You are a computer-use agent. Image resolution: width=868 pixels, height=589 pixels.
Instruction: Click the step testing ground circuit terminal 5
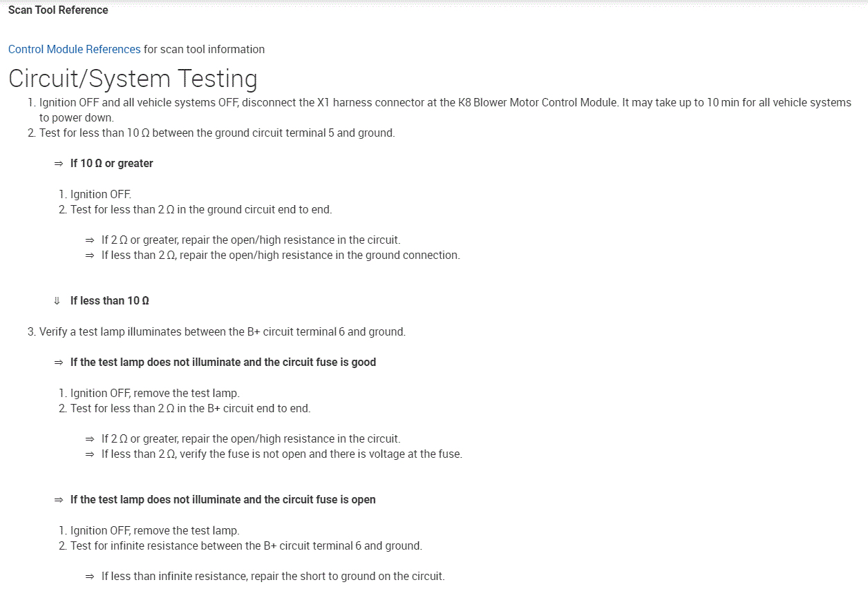216,133
